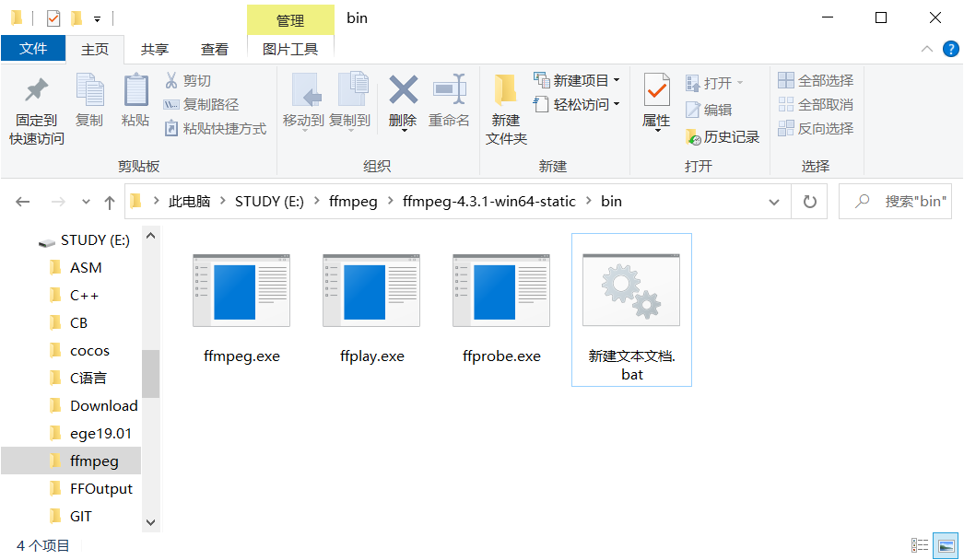Image resolution: width=964 pixels, height=560 pixels.
Task: Open the cocos folder in tree
Action: tap(89, 350)
